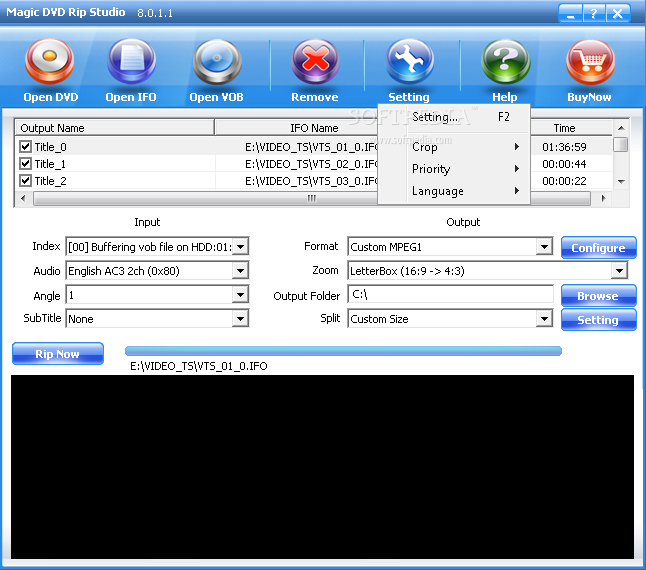Open the Zoom LetterBox dropdown

pos(619,271)
